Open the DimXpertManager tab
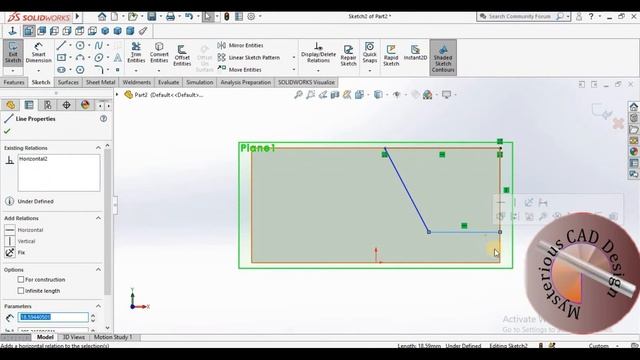This screenshot has height=360, width=640. coord(66,105)
